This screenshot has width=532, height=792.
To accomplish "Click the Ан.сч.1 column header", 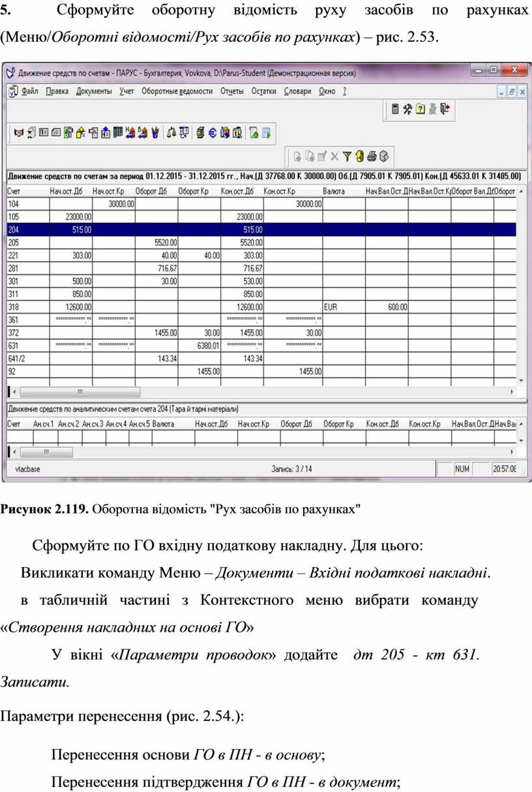I will [44, 424].
